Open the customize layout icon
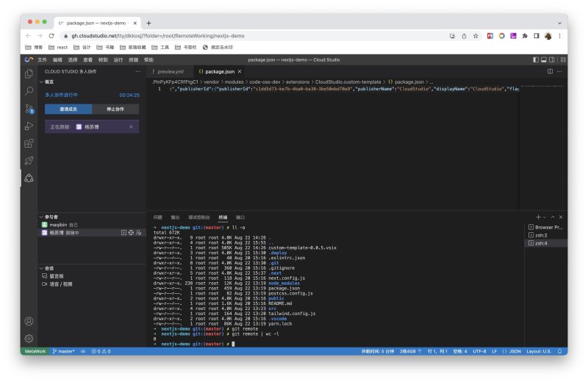588x382 pixels. point(563,60)
